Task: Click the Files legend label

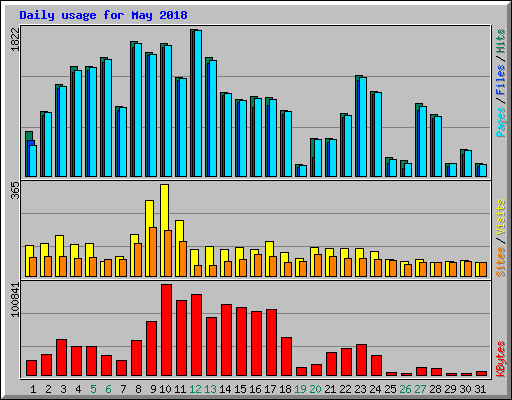Action: pos(501,79)
